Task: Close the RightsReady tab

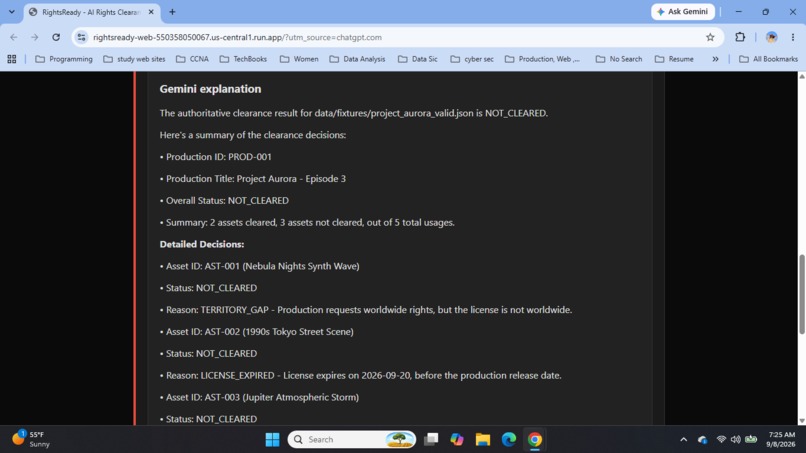Action: [151, 12]
